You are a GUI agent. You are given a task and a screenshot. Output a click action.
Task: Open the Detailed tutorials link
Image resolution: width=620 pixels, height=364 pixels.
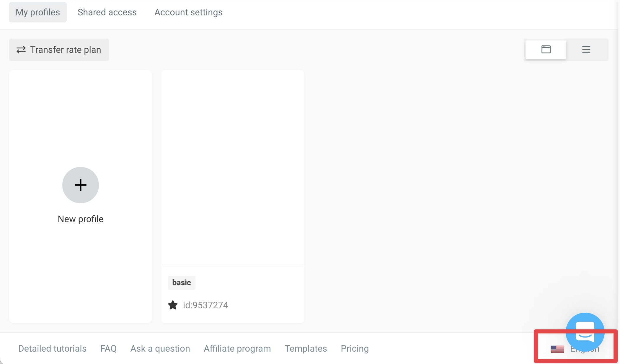coord(52,349)
